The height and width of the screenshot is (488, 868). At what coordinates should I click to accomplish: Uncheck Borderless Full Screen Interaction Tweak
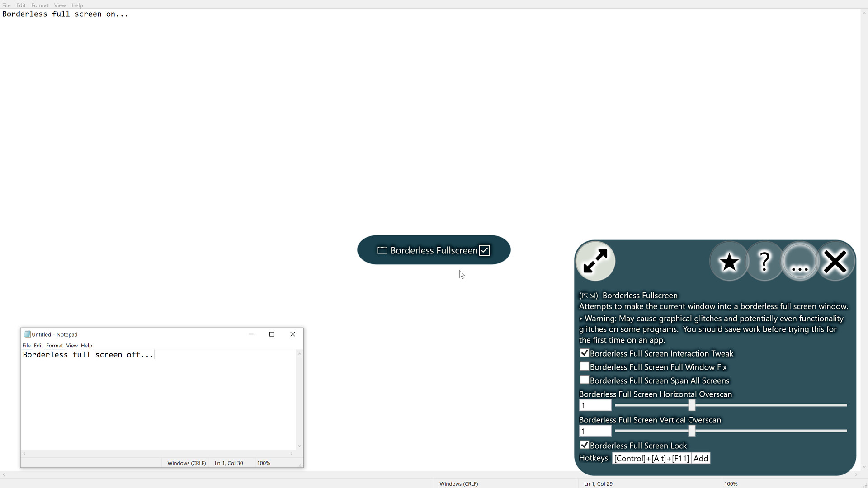point(584,353)
